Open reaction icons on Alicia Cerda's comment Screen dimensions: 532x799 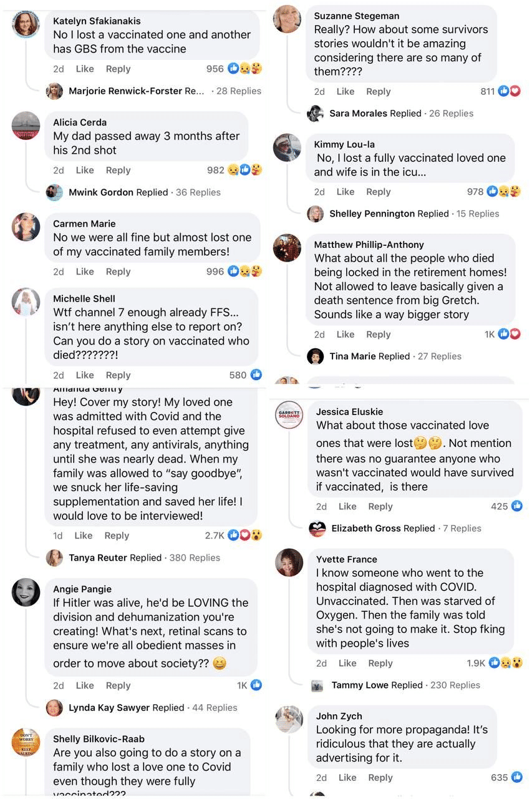tap(244, 170)
